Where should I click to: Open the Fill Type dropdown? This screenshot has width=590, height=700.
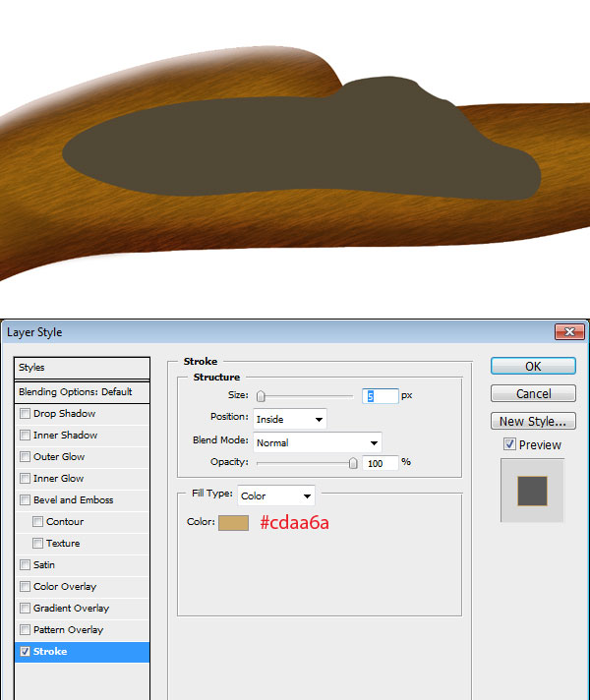pyautogui.click(x=275, y=496)
